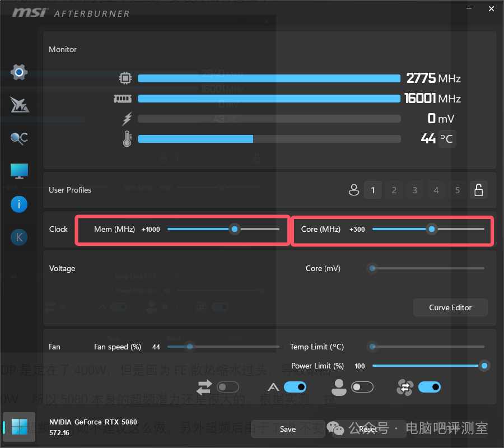This screenshot has height=448, width=504.
Task: Toggle the Windows logo startup button
Action: 19,427
